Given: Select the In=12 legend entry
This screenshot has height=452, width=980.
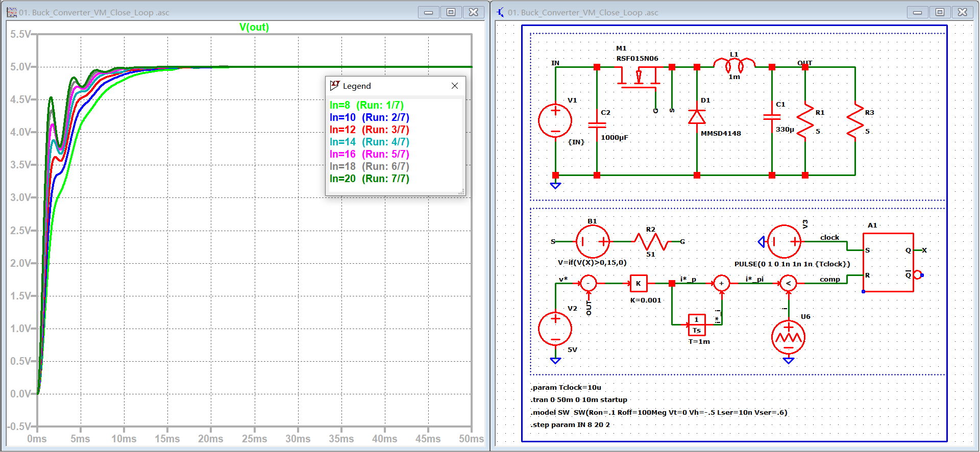Looking at the screenshot, I should click(x=369, y=130).
